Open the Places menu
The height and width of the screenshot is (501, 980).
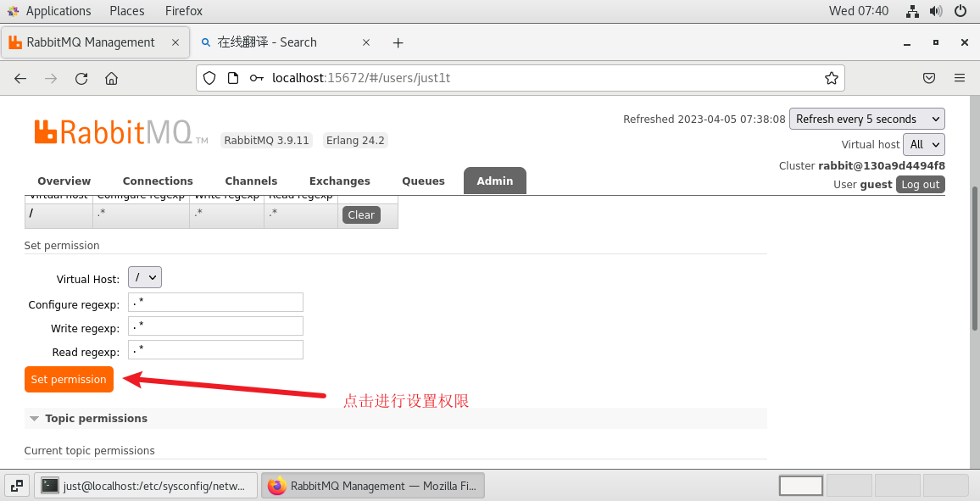[127, 11]
